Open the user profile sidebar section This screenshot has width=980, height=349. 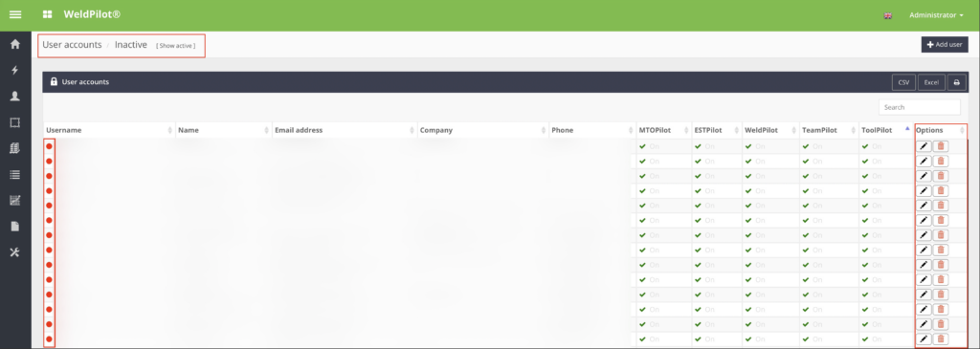pos(15,97)
